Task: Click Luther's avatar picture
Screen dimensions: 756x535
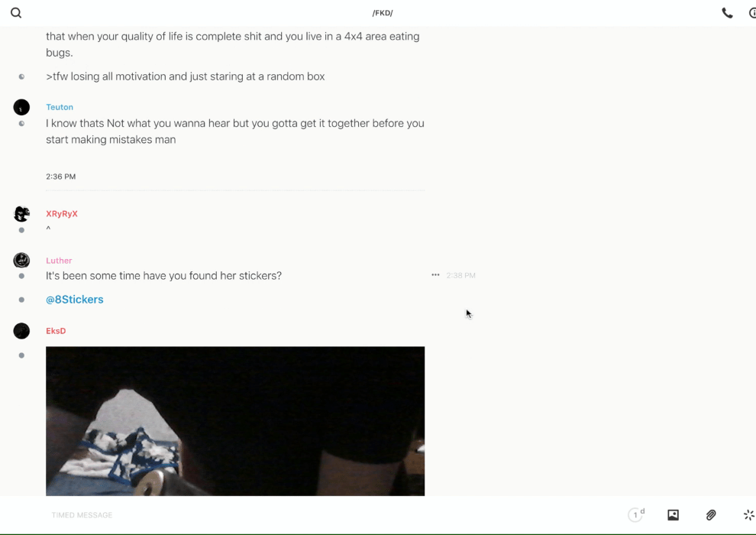Action: point(21,260)
